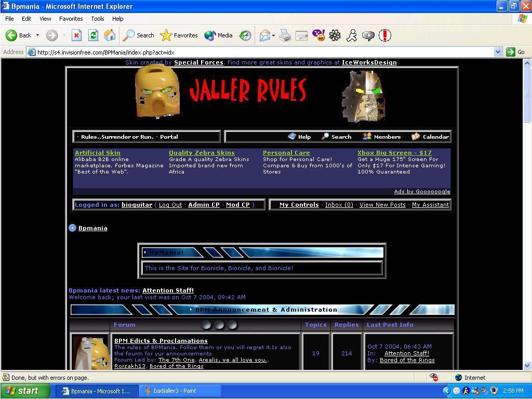Click the greyed Forward arrow button
Screen dimensions: 532x399
(x=52, y=35)
